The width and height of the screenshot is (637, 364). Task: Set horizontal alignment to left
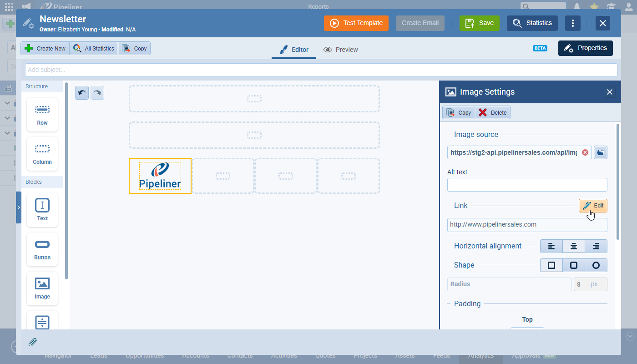coord(551,246)
